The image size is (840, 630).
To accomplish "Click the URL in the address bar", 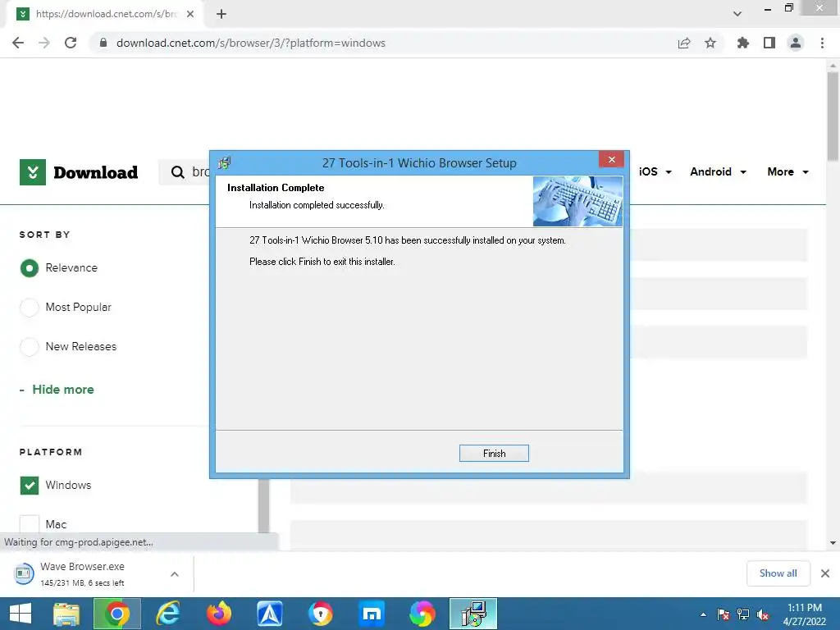I will [251, 43].
